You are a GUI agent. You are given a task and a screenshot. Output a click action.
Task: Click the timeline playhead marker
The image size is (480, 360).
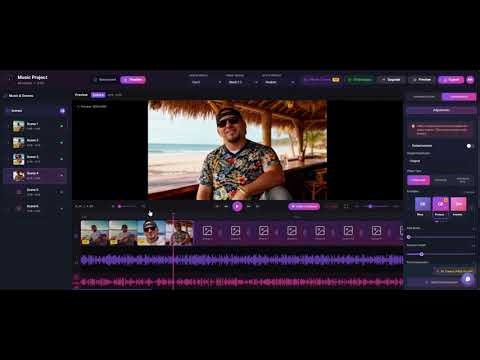click(173, 214)
